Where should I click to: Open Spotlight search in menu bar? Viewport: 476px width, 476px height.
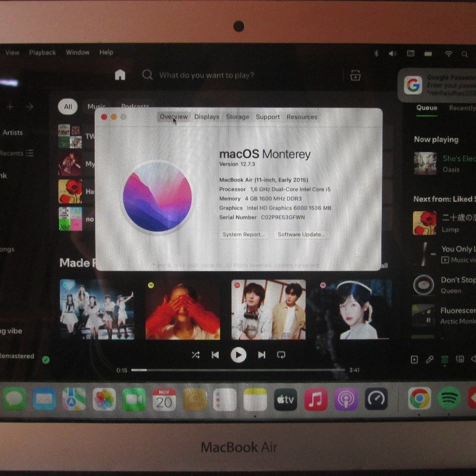coord(465,54)
